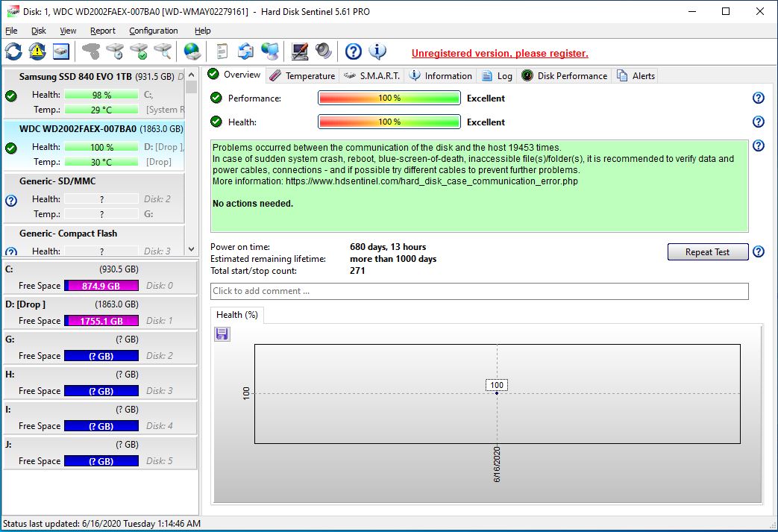Click the Performance 100 % gradient bar
Image resolution: width=778 pixels, height=532 pixels.
[389, 98]
